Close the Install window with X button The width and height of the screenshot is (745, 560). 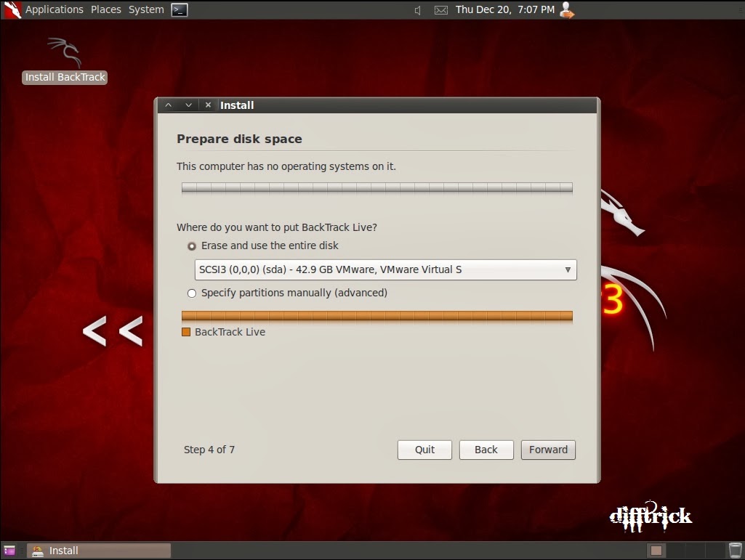coord(208,105)
